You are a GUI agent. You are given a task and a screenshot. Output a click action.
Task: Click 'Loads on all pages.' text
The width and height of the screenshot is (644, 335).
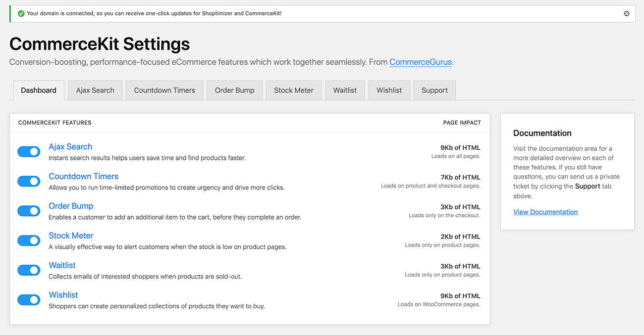pyautogui.click(x=456, y=156)
